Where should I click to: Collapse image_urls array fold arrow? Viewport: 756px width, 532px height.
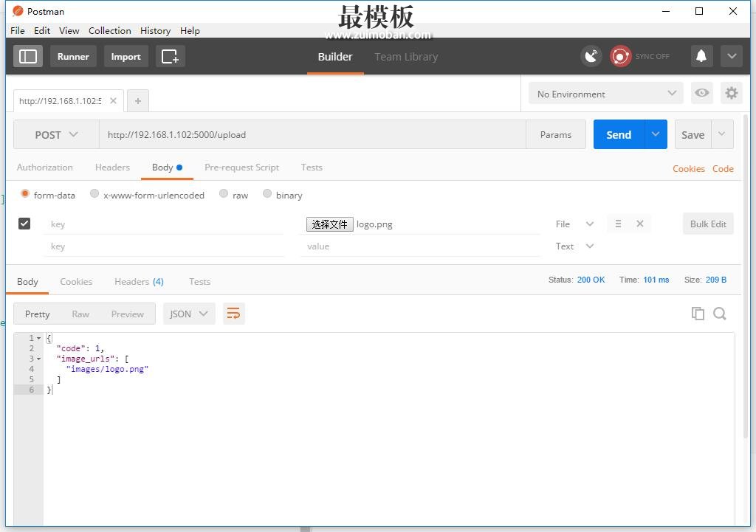(38, 359)
